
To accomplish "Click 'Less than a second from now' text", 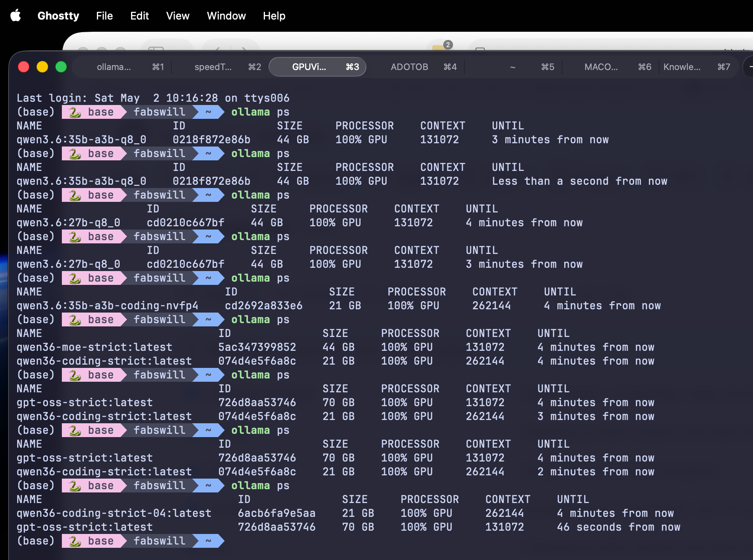I will point(580,181).
